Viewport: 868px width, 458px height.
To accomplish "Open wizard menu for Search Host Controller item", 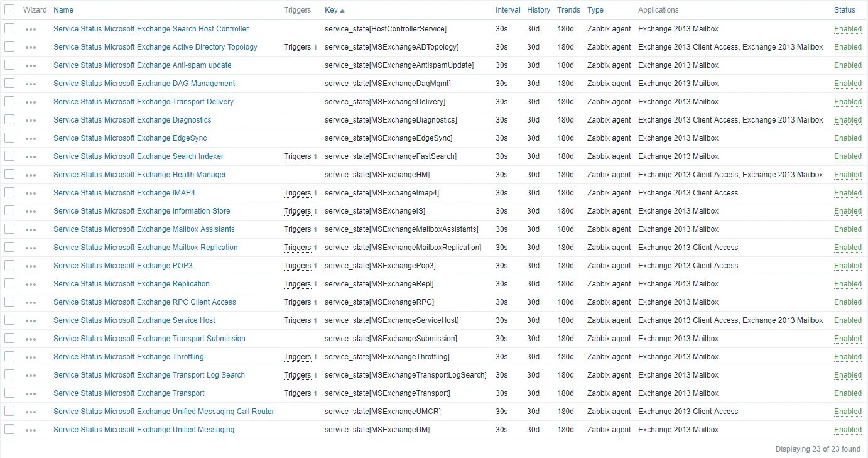I will coord(31,30).
